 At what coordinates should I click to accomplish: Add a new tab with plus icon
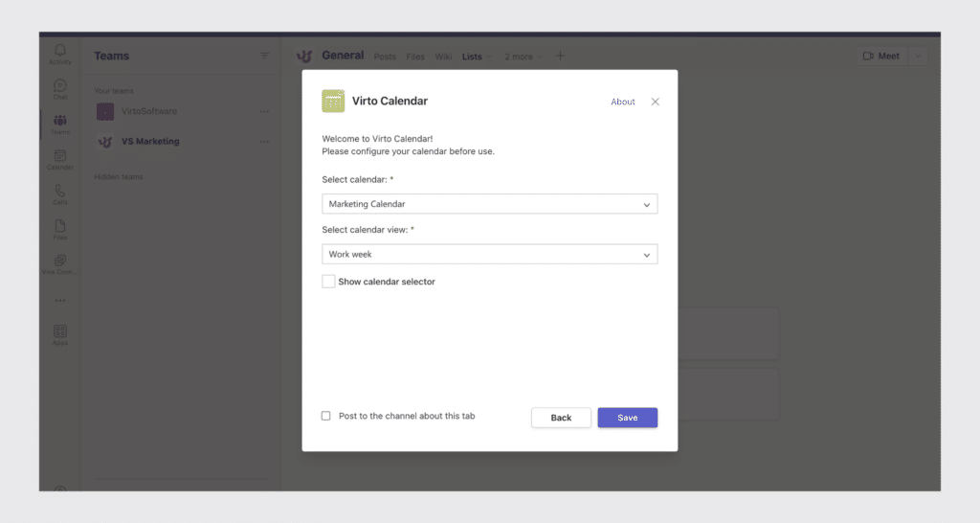[x=560, y=56]
